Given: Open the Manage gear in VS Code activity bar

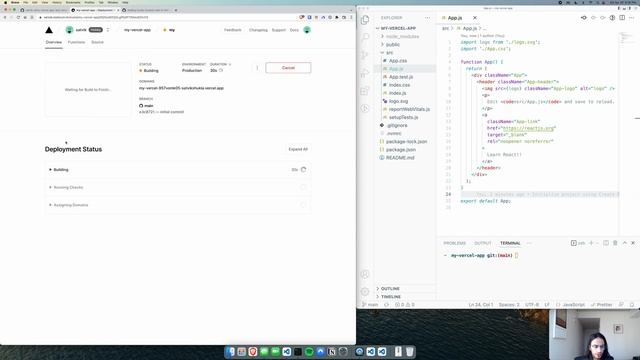Looking at the screenshot, I should (x=365, y=291).
